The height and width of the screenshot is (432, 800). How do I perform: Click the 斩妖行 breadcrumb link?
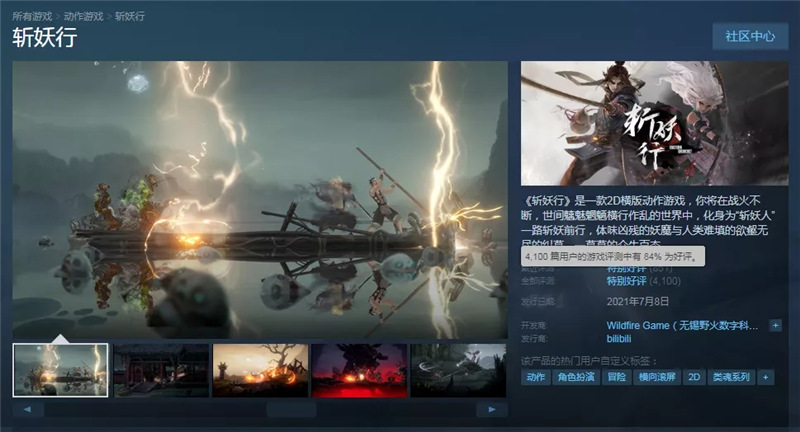130,16
